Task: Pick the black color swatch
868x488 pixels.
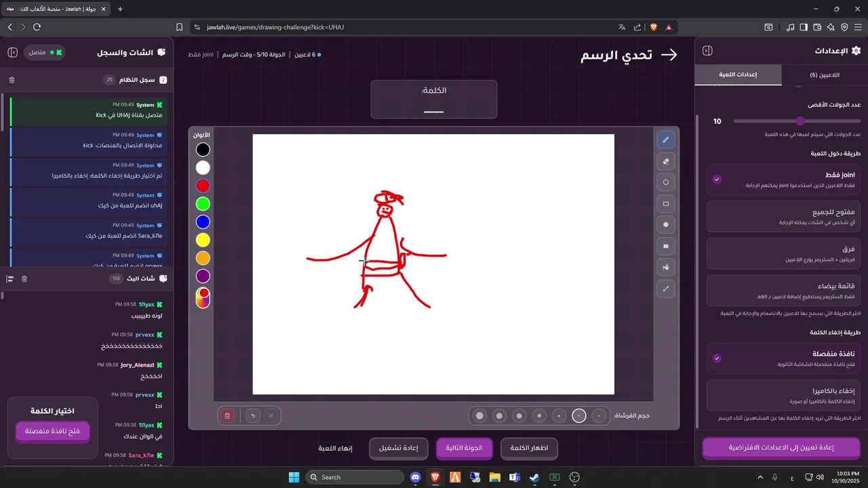Action: [203, 150]
